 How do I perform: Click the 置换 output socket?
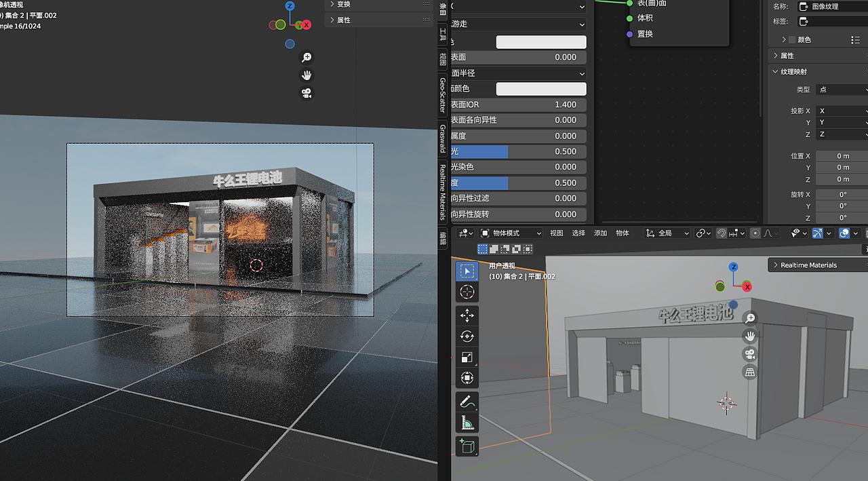[x=630, y=34]
